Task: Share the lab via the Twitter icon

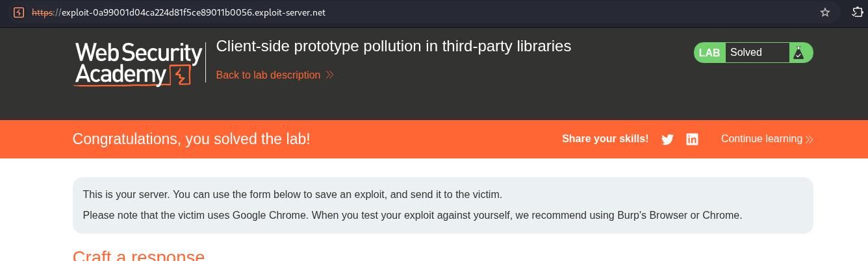Action: click(667, 139)
